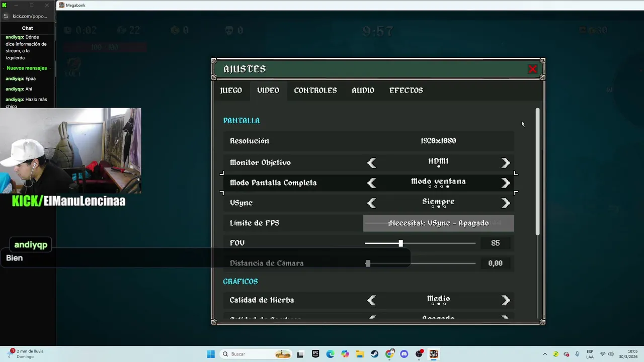Viewport: 644px width, 362px height.
Task: Click the Gráficos section heading
Action: [x=240, y=282]
